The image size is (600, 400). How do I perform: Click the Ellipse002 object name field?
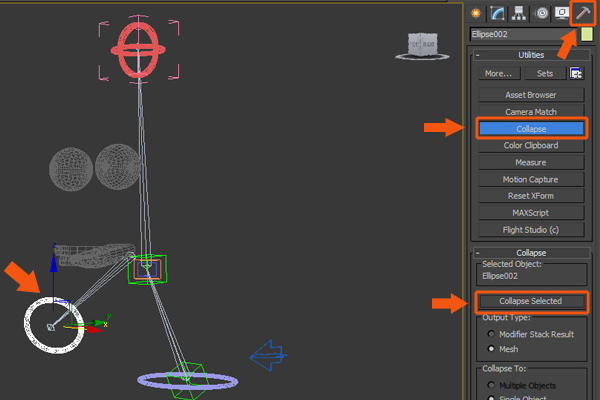click(524, 34)
